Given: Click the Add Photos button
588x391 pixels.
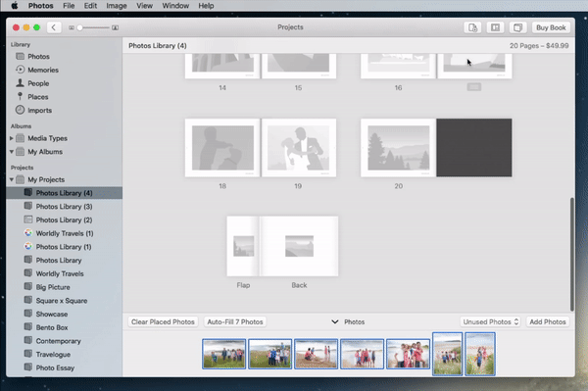Looking at the screenshot, I should (548, 322).
